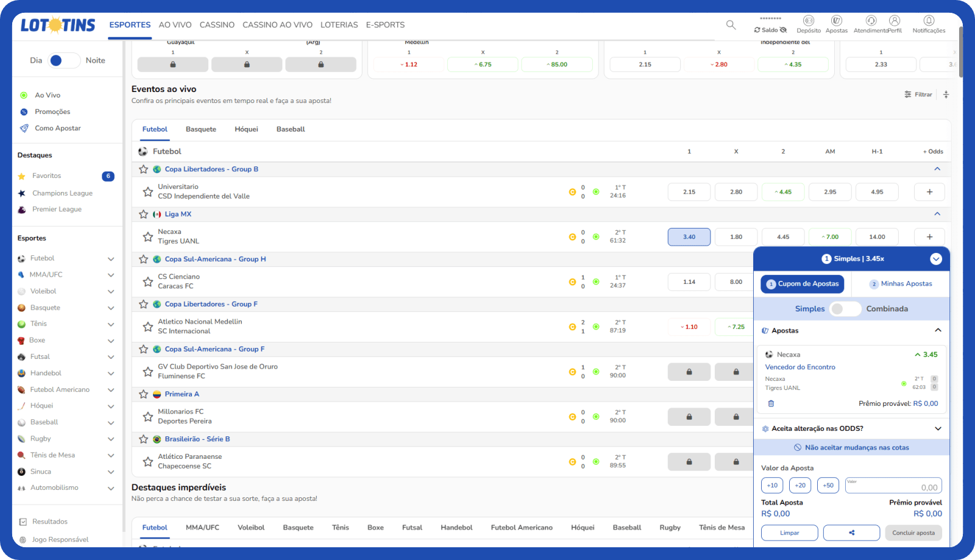Click the Lottins logo

[x=58, y=25]
